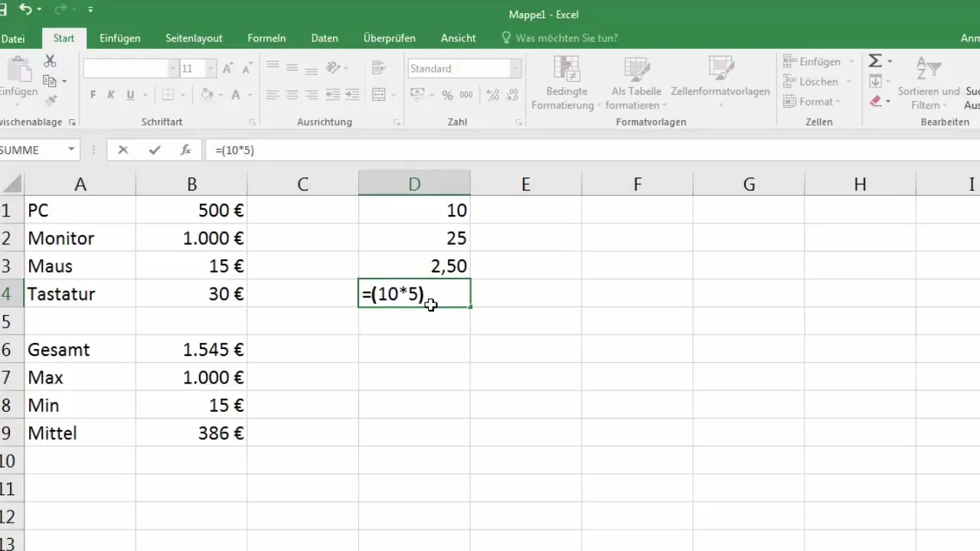
Task: Click the Cut scissors icon
Action: tap(51, 61)
